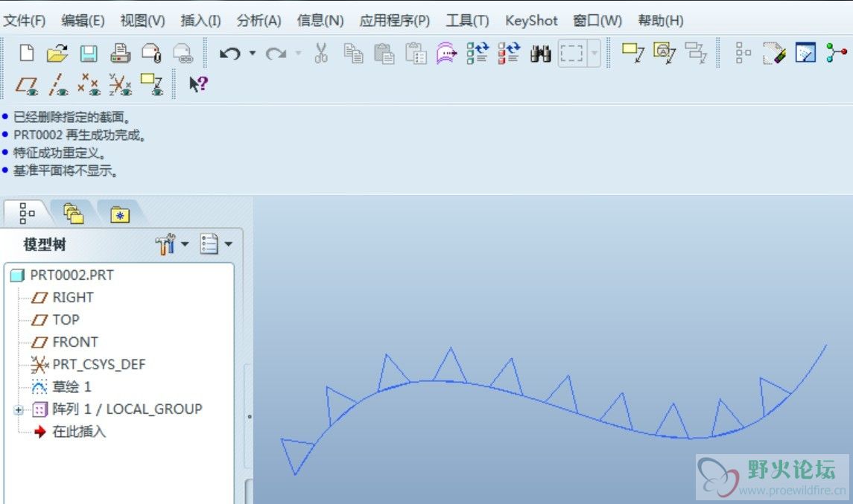Open the model tree settings dropdown arrow

pos(185,244)
